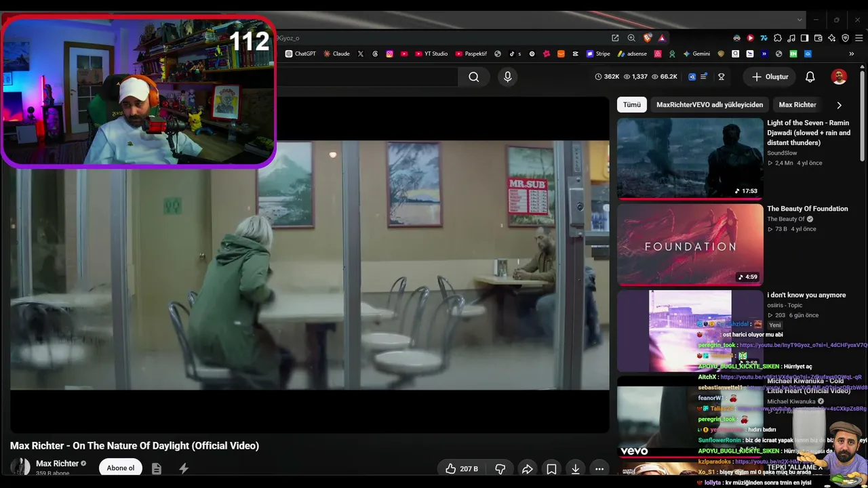868x488 pixels.
Task: Click the Light of the Seven thumbnail
Action: click(x=690, y=158)
